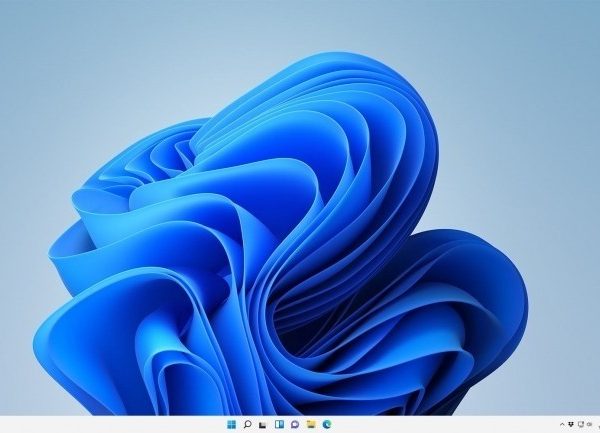This screenshot has height=433, width=600.
Task: Open the Widgets panel icon
Action: tap(279, 424)
